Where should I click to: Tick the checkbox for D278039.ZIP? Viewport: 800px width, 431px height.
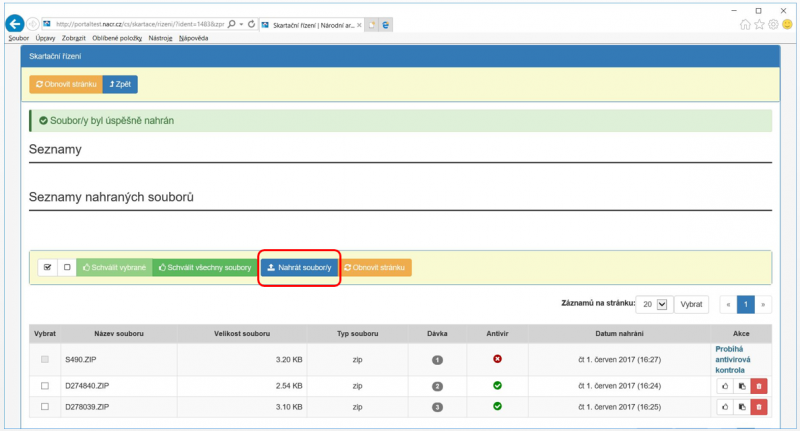(x=44, y=406)
